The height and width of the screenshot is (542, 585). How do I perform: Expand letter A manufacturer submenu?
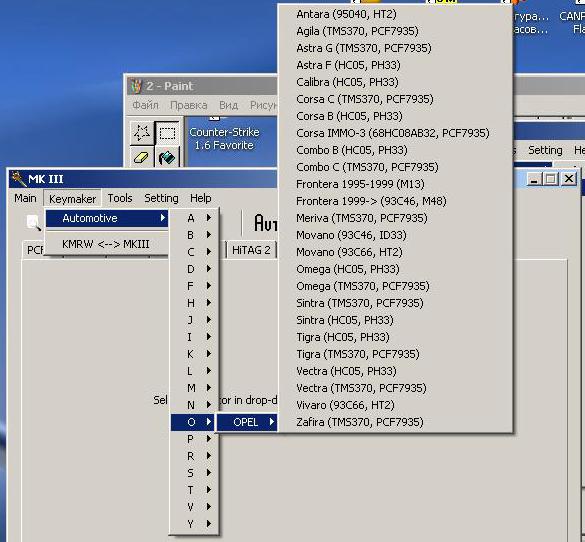(194, 218)
